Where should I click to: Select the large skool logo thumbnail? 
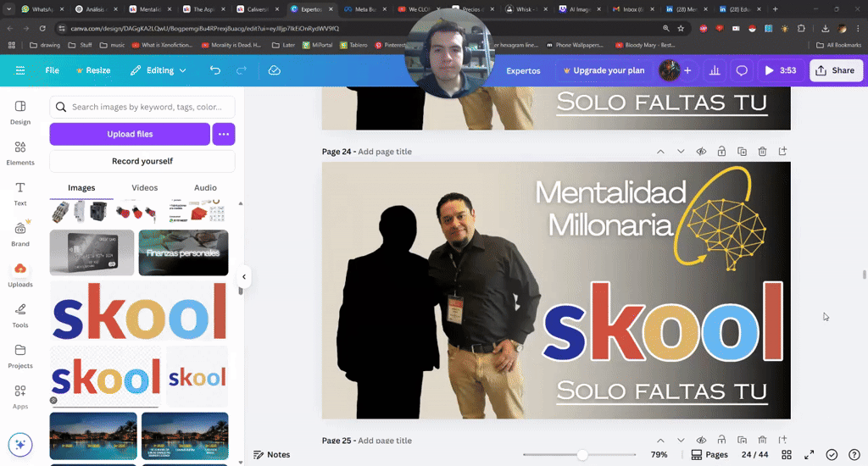[139, 311]
